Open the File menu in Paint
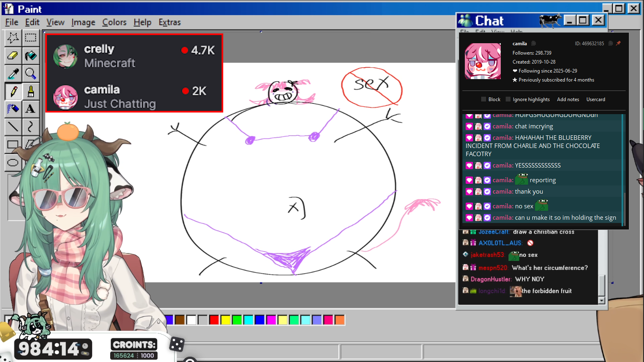This screenshot has height=362, width=644. point(12,22)
